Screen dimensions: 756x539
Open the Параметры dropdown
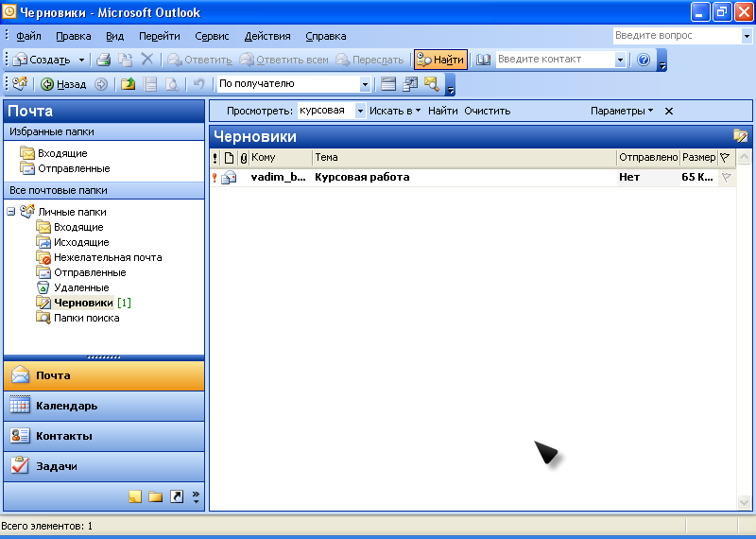622,111
